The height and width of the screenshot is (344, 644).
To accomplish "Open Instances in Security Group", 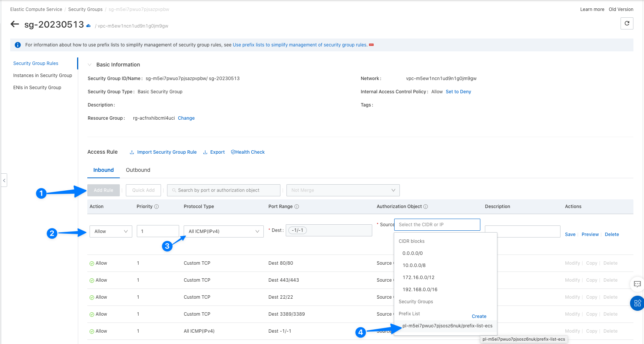I will coord(42,76).
